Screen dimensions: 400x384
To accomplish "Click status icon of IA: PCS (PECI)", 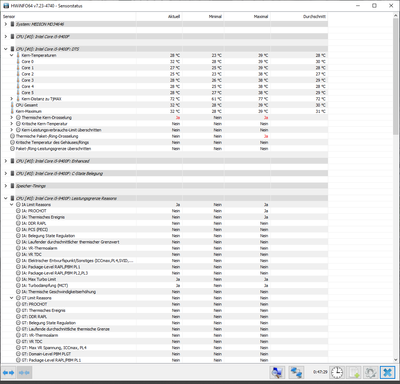I will click(18, 229).
